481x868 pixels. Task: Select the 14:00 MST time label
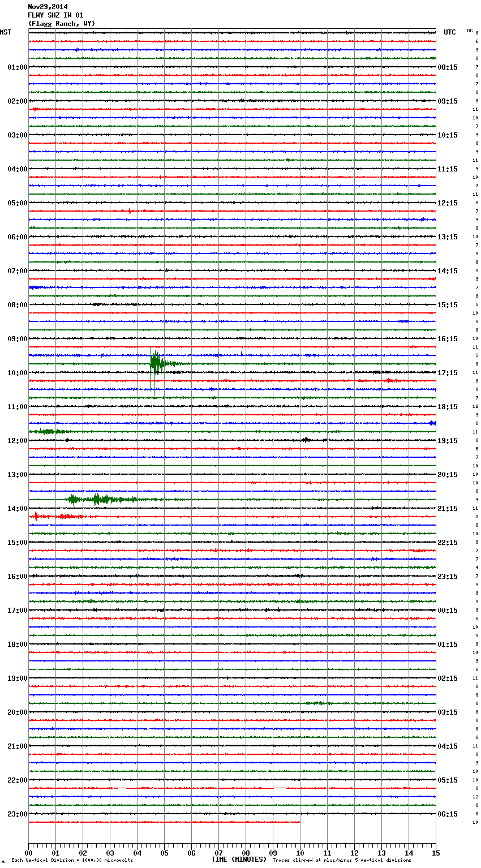(18, 509)
